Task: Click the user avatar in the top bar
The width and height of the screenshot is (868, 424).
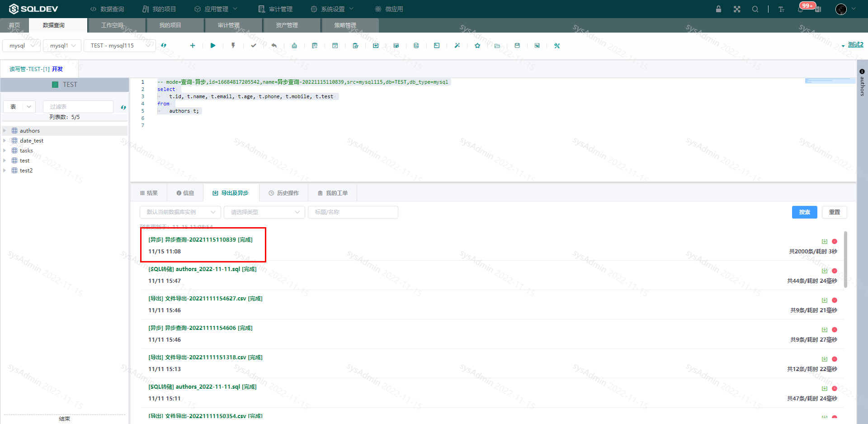Action: click(841, 9)
